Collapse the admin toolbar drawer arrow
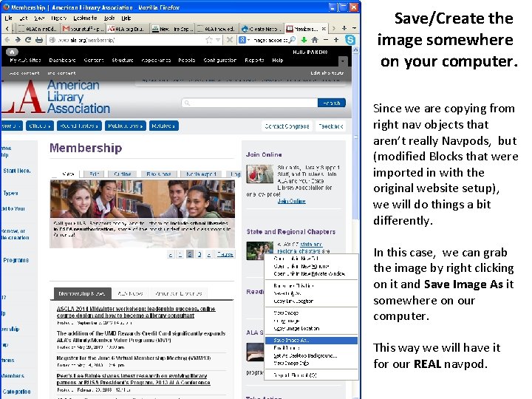532x399 pixels. [343, 61]
